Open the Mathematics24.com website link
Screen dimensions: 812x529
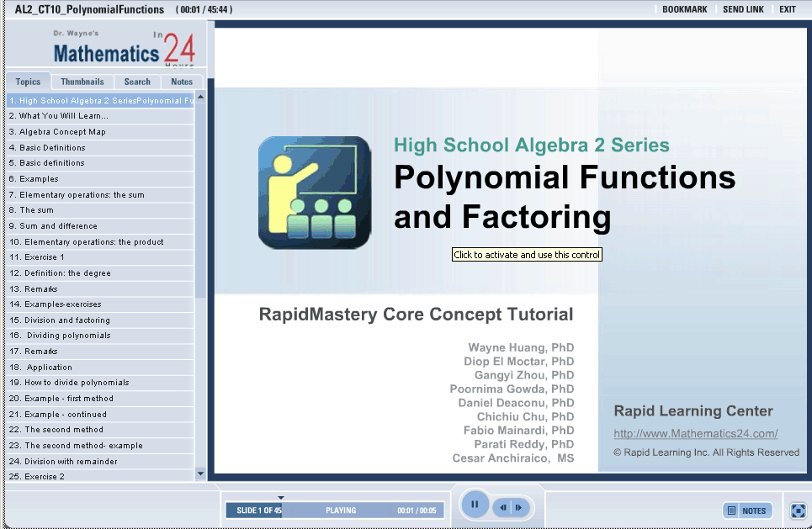pyautogui.click(x=695, y=434)
